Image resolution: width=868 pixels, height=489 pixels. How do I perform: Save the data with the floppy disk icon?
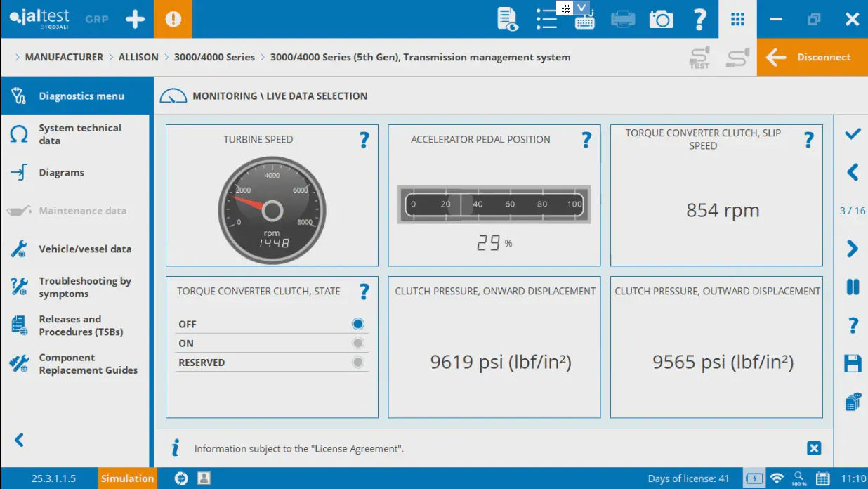click(853, 363)
